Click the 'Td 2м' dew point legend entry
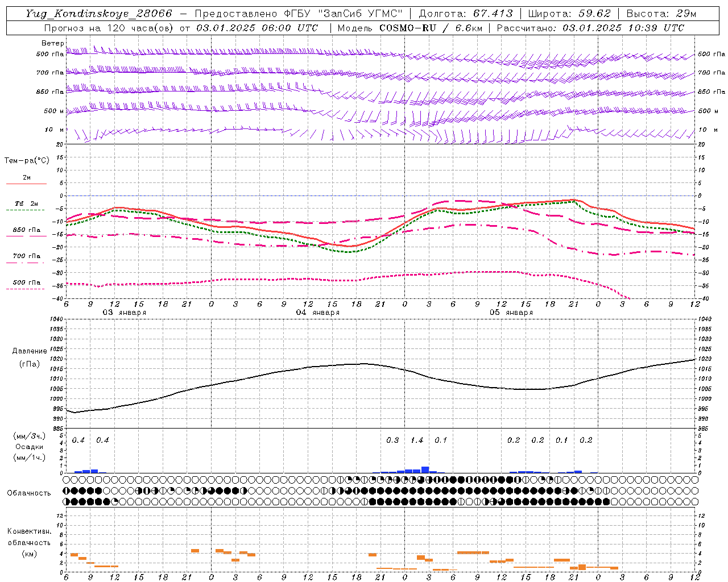Image resolution: width=728 pixels, height=582 pixels. tap(27, 203)
